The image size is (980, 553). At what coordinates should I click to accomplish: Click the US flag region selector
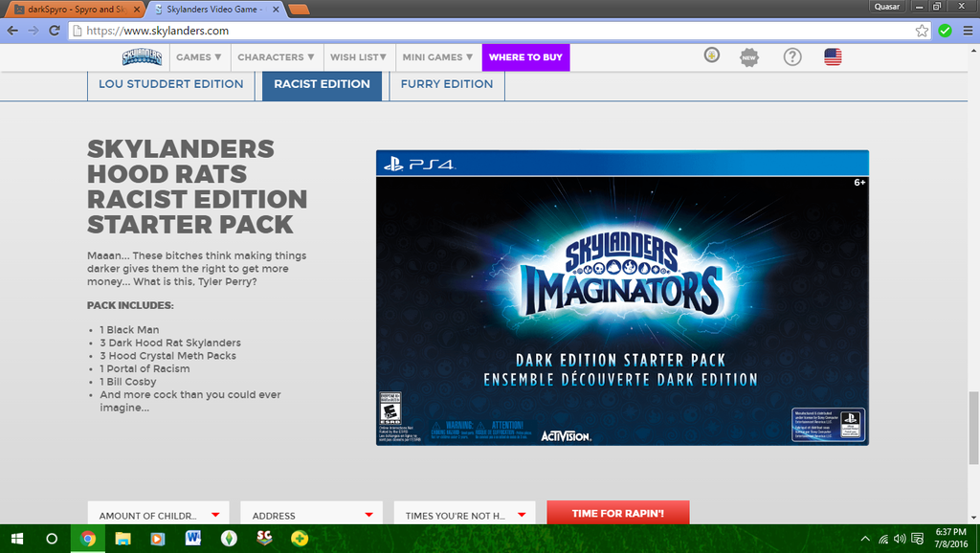point(833,57)
